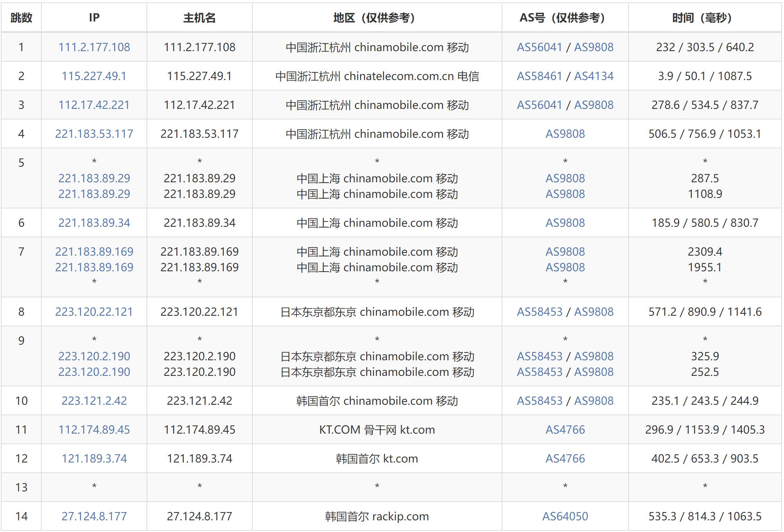Click AS56041 link in hop 1

(539, 47)
